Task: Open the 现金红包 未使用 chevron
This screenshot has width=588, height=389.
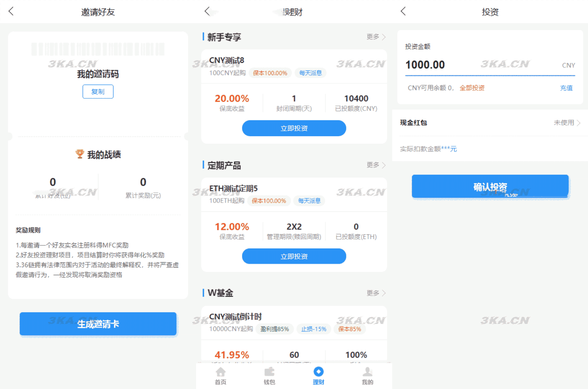Action: click(567, 122)
